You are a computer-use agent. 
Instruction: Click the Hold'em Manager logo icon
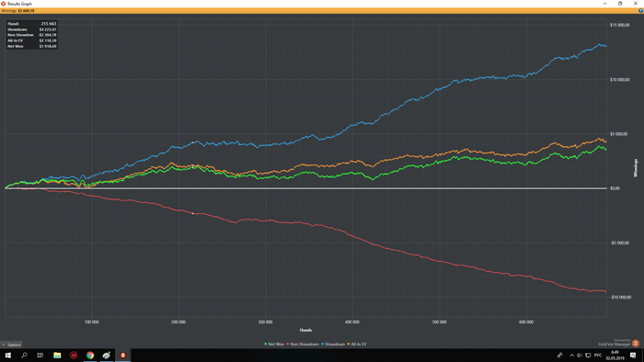point(636,343)
